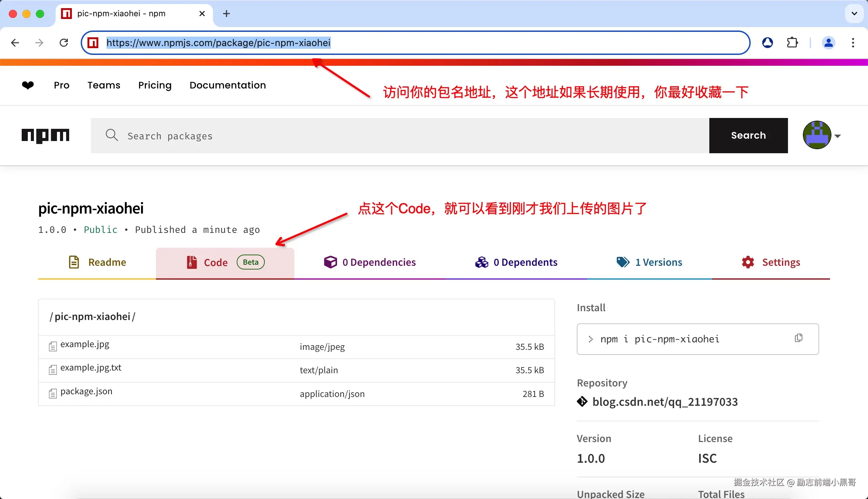Click the cube icon beside Dependents
868x499 pixels.
point(482,262)
